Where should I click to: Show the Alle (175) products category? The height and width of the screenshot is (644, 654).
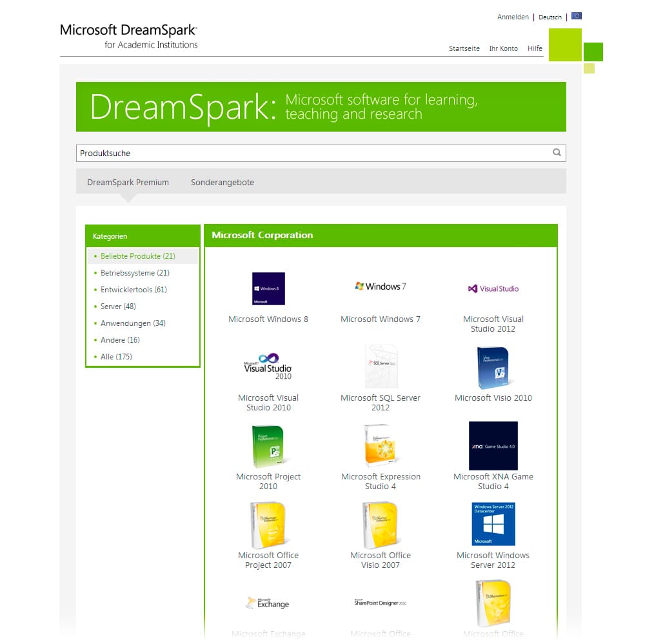pos(116,357)
